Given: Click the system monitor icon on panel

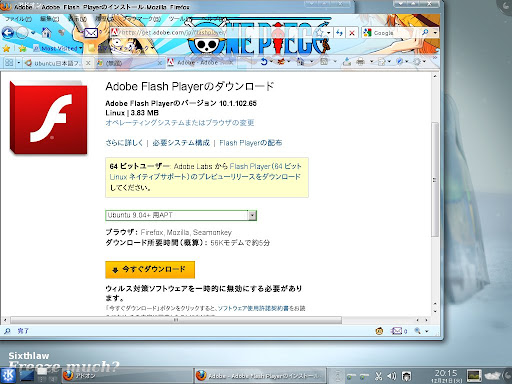Looking at the screenshot, I should point(474,376).
